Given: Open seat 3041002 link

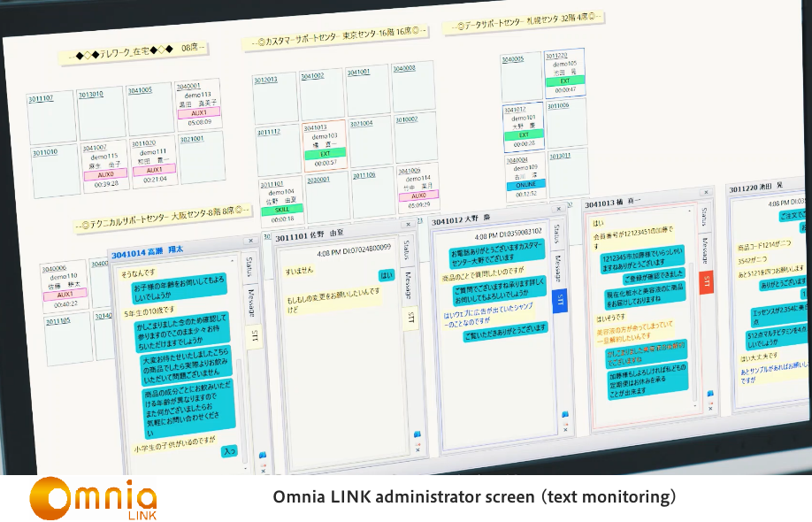Looking at the screenshot, I should [312, 75].
